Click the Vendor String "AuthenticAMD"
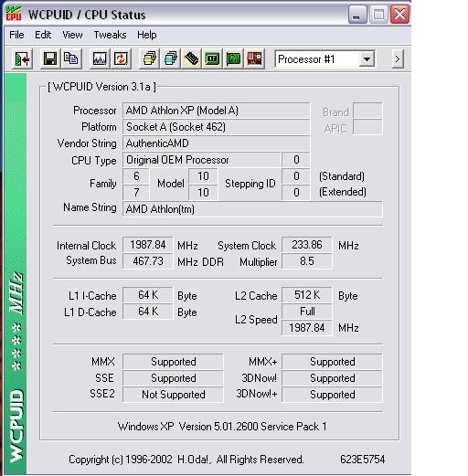Viewport: 468px width, 476px height. point(217,143)
